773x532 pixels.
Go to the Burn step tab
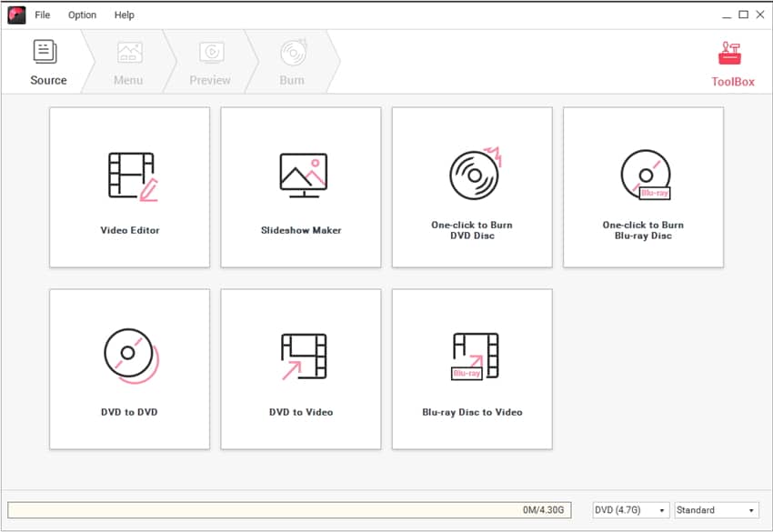292,62
